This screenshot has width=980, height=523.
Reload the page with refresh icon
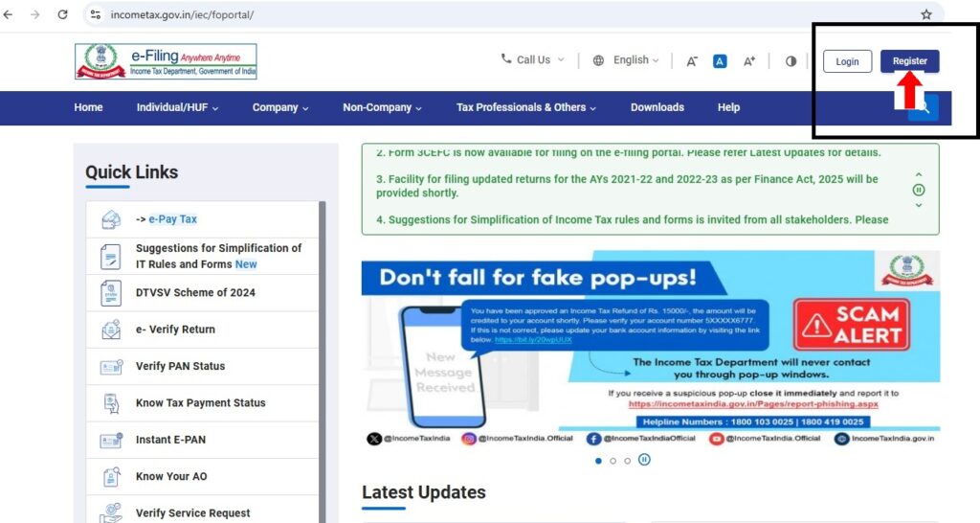[62, 14]
